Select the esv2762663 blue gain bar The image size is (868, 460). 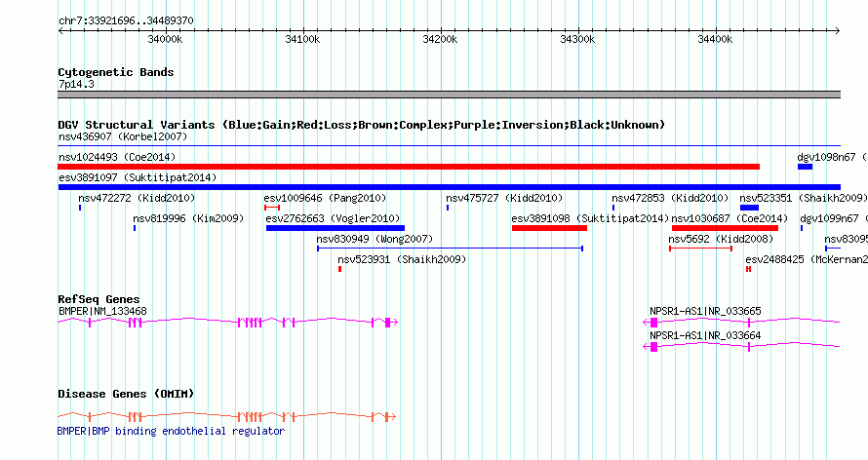(x=335, y=228)
